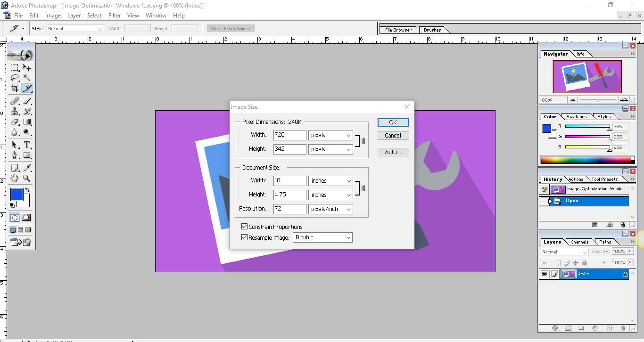Open the foreground color swatch
The width and height of the screenshot is (644, 342).
(x=16, y=194)
